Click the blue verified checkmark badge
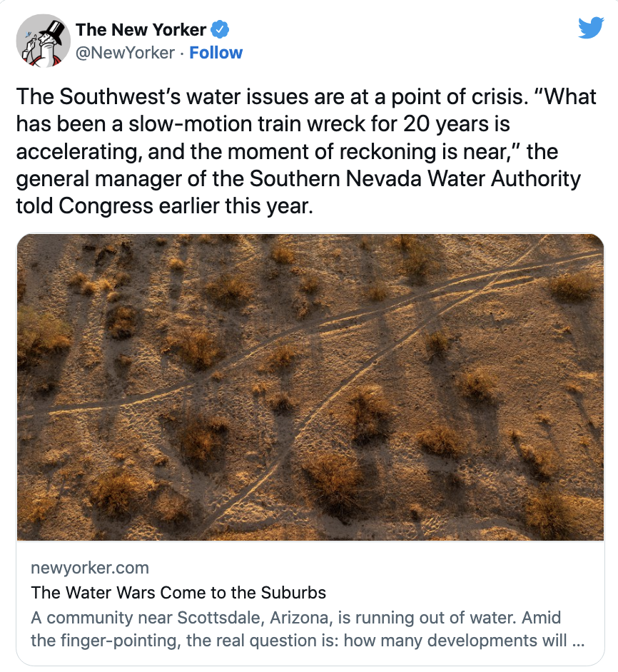This screenshot has height=672, width=618. coord(221,30)
